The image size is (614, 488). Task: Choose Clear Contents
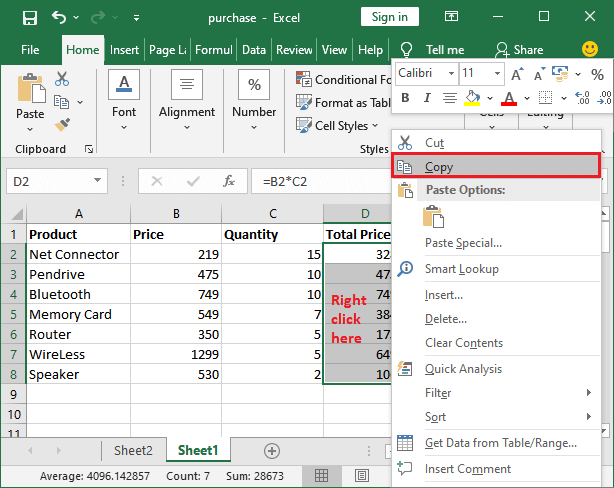(496, 343)
